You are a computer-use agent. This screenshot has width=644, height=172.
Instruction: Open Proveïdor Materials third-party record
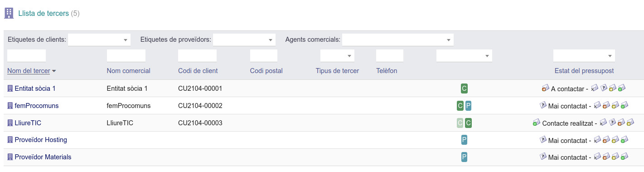coord(43,157)
